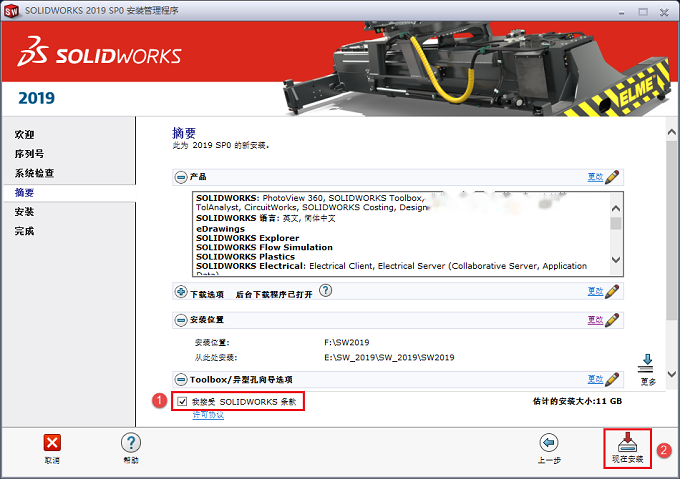680x479 pixels.
Task: Toggle the 我接受 SOLIDWORKS 条款 checkbox
Action: pos(183,401)
